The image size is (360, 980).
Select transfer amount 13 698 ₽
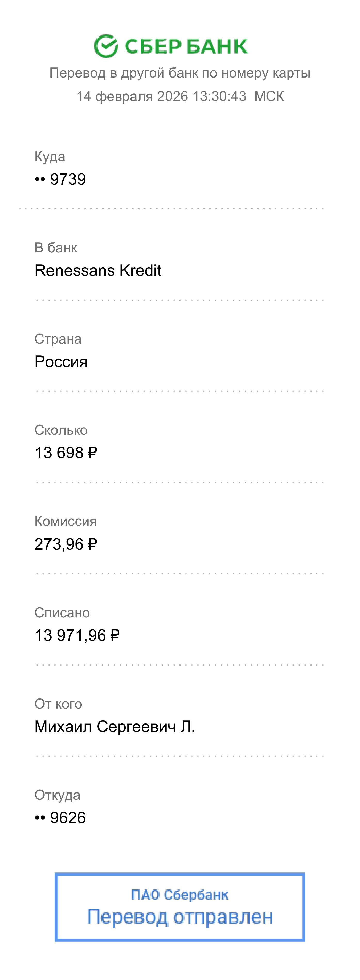(66, 453)
